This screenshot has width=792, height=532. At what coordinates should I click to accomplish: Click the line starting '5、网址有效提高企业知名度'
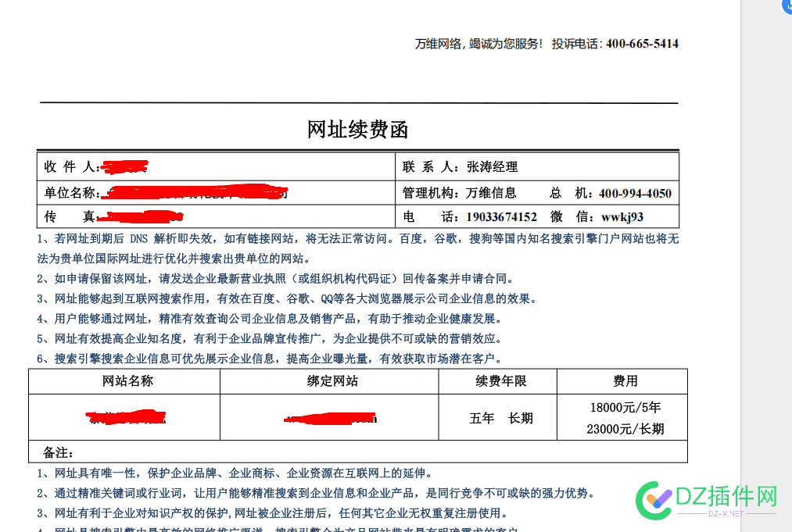click(x=271, y=339)
